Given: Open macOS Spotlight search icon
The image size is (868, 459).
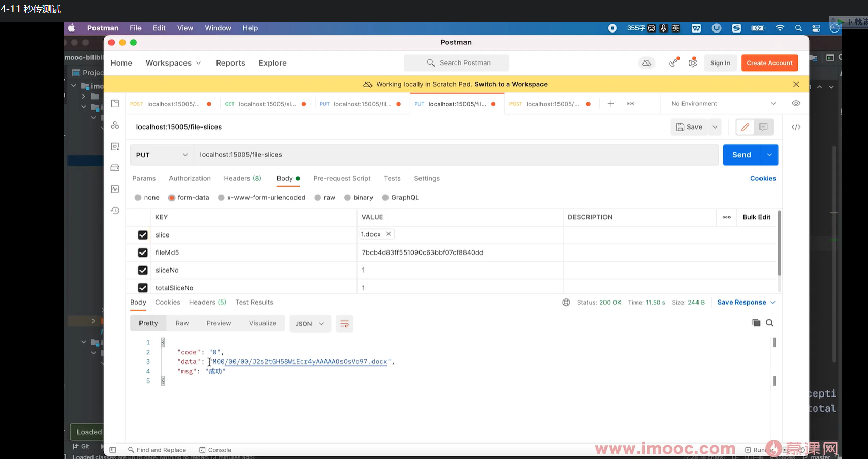Looking at the screenshot, I should point(798,28).
